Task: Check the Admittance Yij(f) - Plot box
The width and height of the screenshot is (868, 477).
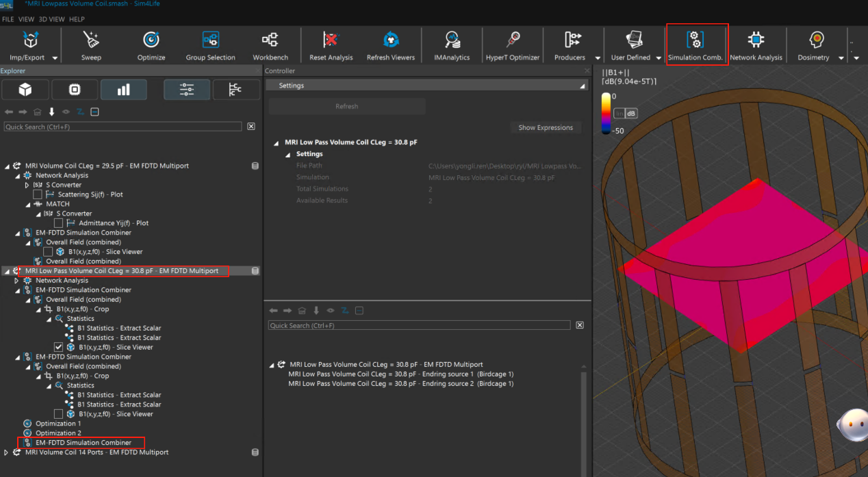Action: coord(59,223)
